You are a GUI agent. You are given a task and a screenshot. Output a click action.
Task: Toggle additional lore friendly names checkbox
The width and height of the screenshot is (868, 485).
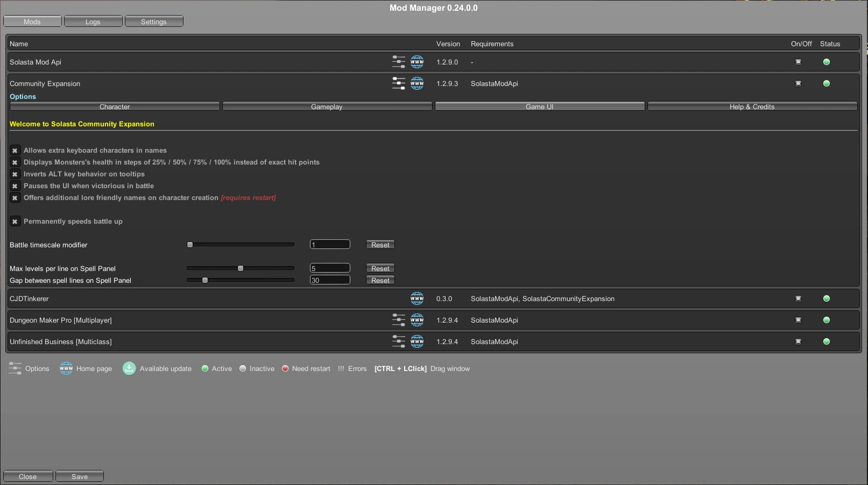point(15,198)
